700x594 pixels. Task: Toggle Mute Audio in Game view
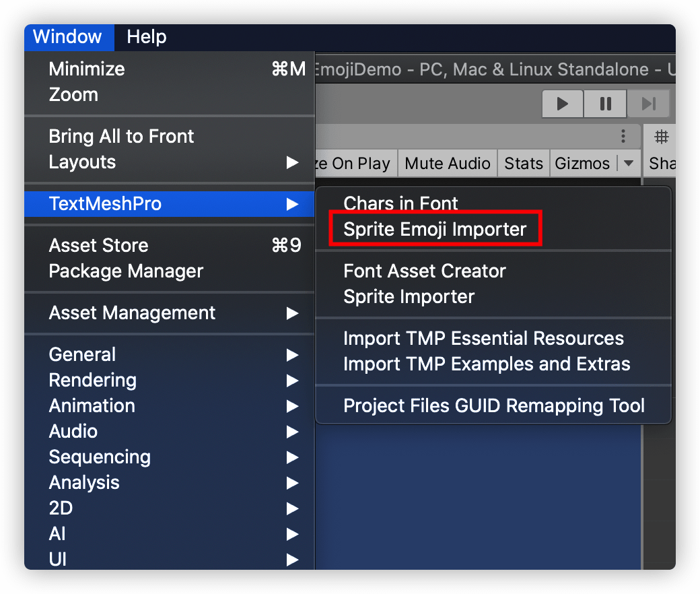[448, 164]
